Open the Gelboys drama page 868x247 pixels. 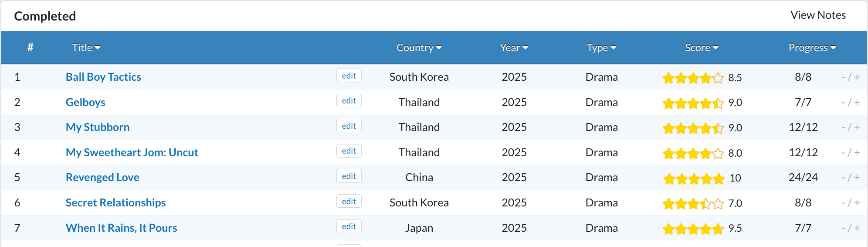point(85,103)
